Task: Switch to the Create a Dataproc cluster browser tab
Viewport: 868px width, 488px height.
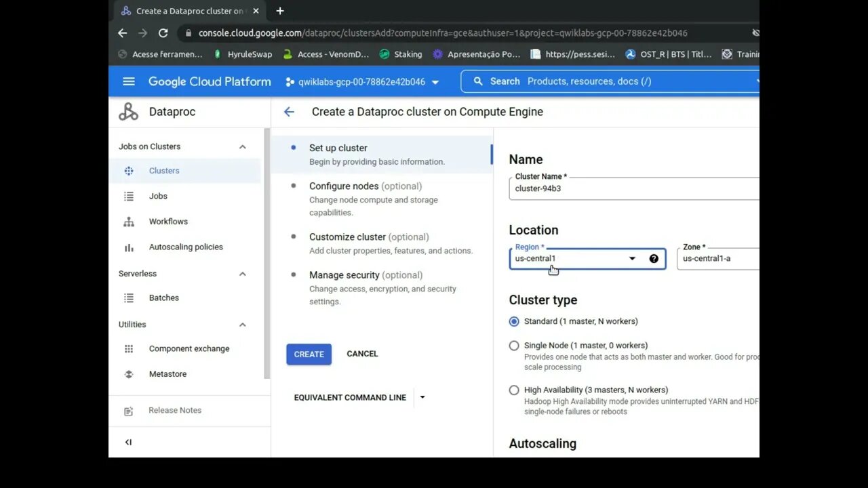Action: [x=190, y=11]
